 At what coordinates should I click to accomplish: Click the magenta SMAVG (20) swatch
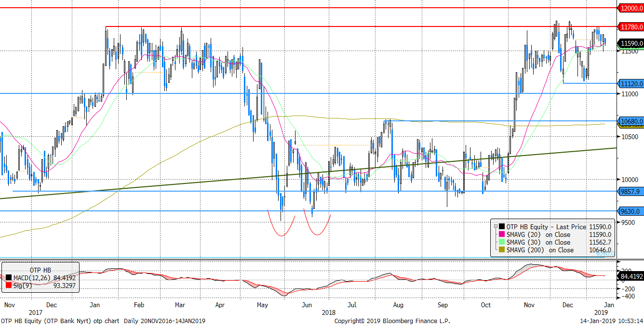pos(502,234)
